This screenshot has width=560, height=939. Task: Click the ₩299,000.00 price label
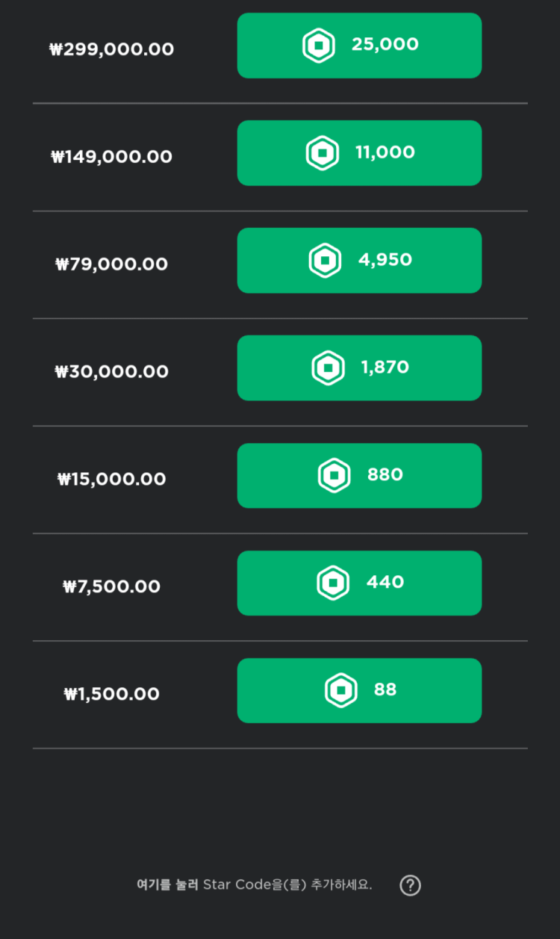(112, 50)
